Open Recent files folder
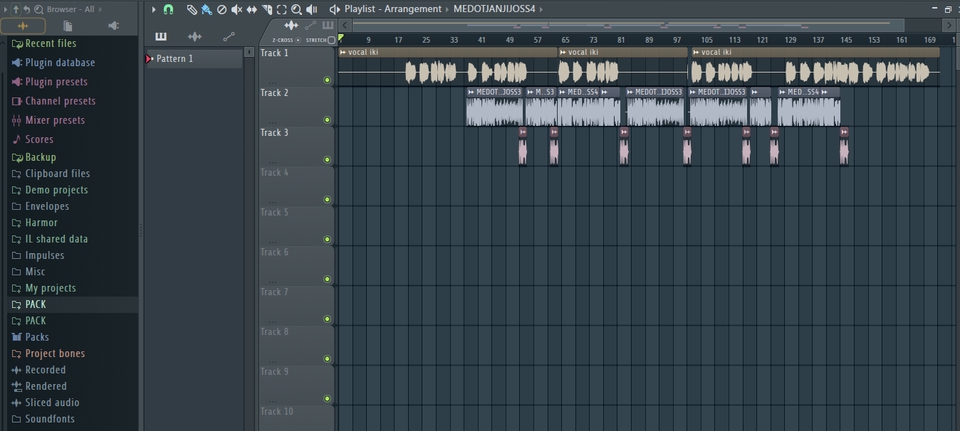Image resolution: width=960 pixels, height=431 pixels. click(x=44, y=43)
